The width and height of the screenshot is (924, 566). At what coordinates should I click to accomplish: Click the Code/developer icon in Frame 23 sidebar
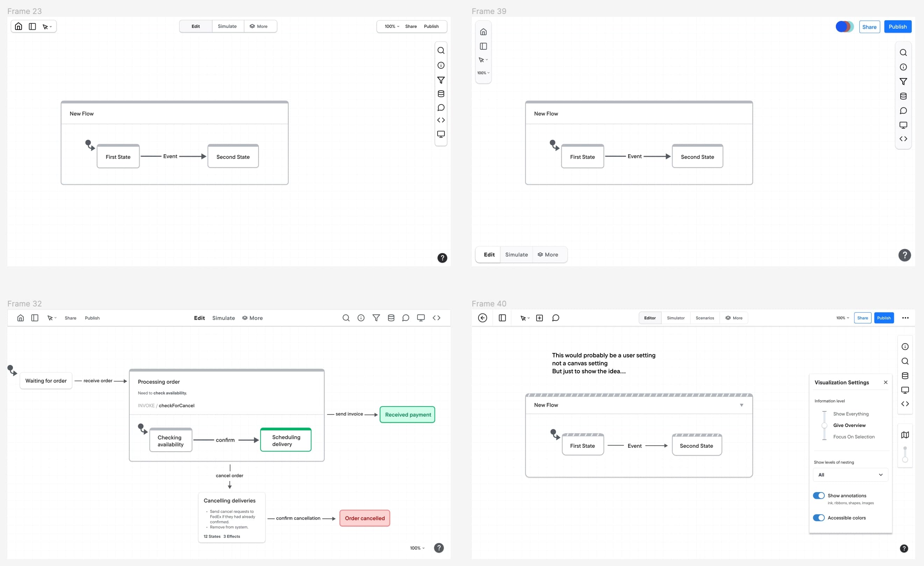[x=441, y=120]
